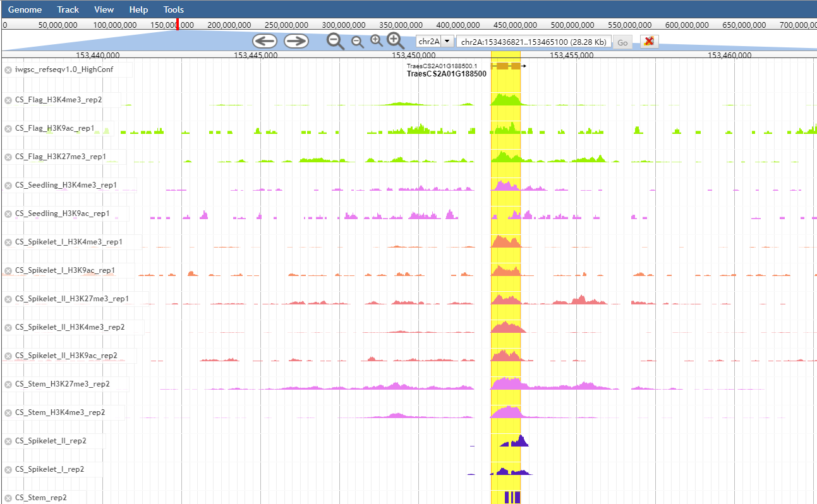Close the iwgsc_refseqv1.0_HighConf track

(x=8, y=70)
